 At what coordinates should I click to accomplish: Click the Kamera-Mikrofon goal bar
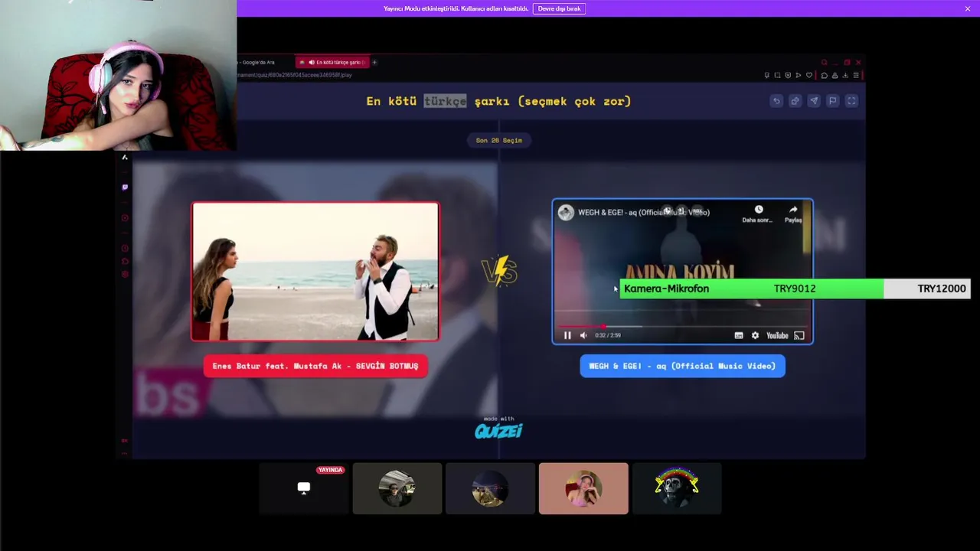tap(795, 289)
